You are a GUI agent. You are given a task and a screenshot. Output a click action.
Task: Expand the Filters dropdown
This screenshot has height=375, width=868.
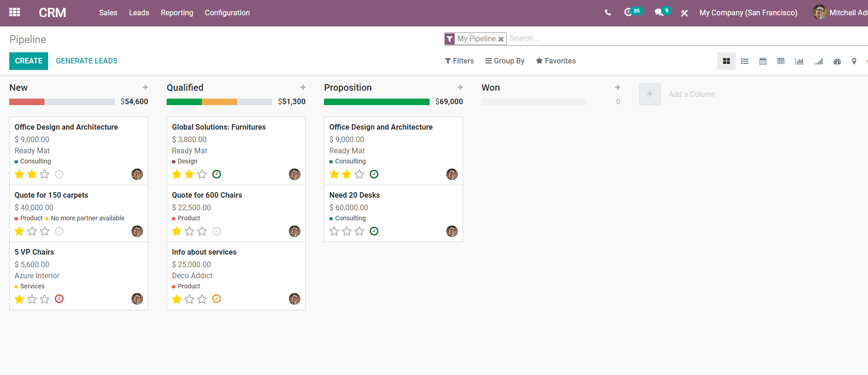(459, 61)
